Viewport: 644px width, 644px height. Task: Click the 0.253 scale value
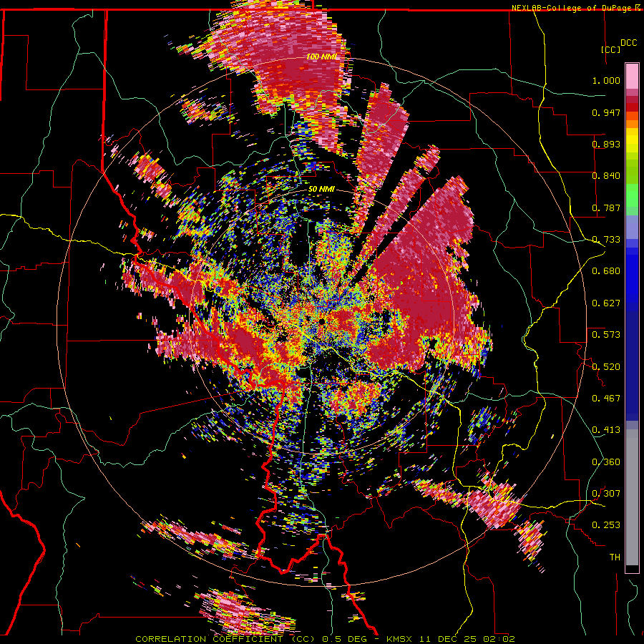(x=606, y=525)
